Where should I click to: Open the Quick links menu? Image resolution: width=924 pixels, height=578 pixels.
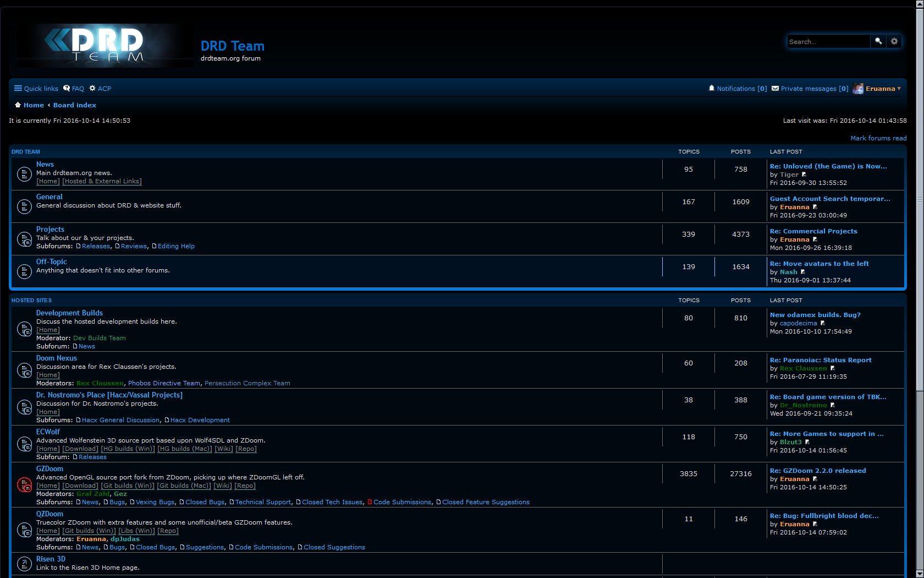36,89
